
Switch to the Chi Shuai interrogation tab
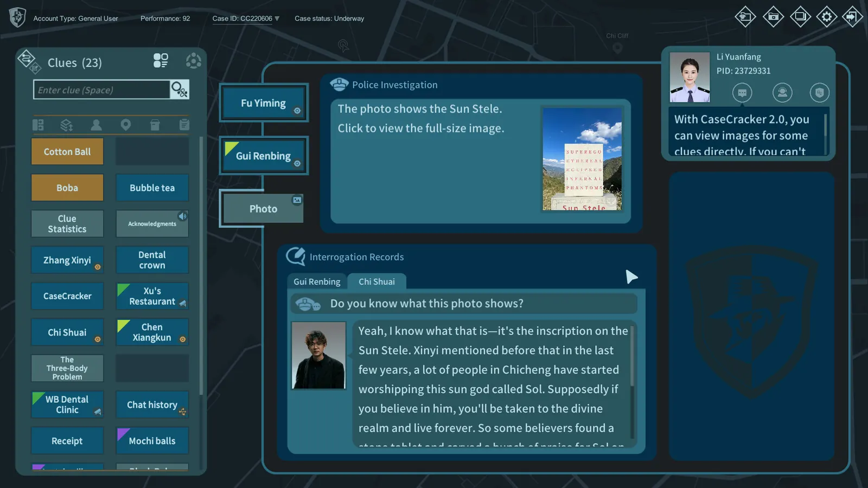click(376, 281)
